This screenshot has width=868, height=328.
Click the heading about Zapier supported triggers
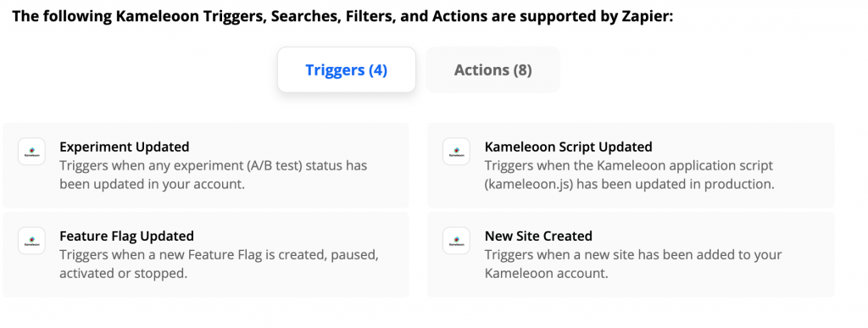pos(342,16)
